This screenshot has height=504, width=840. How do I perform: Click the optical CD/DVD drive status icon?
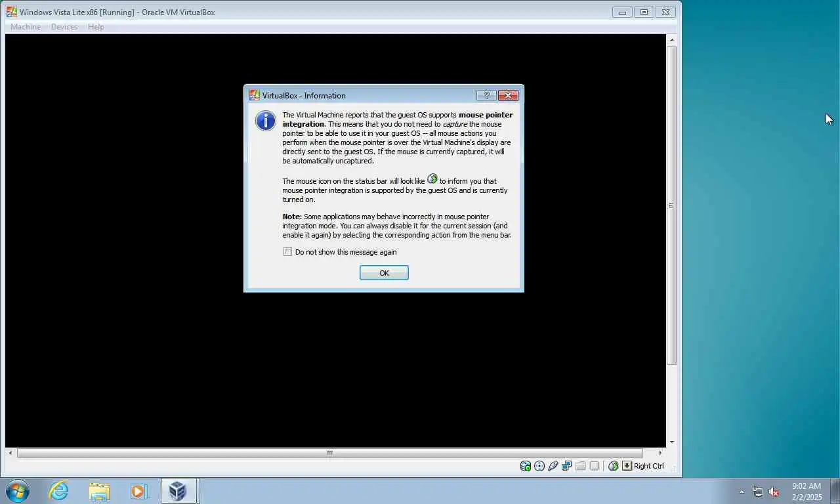click(x=539, y=466)
